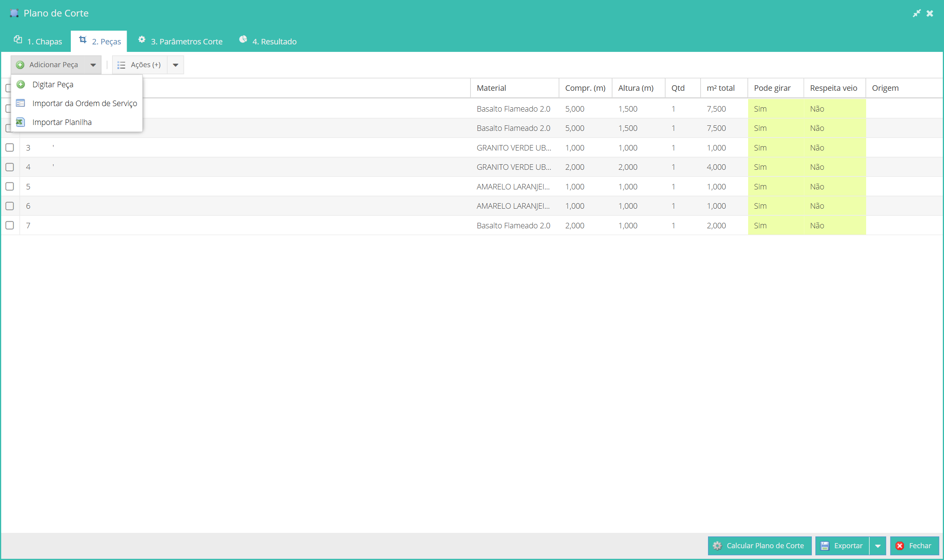Choose Digitar Peça from the menu
Image resolution: width=944 pixels, height=560 pixels.
pyautogui.click(x=77, y=84)
